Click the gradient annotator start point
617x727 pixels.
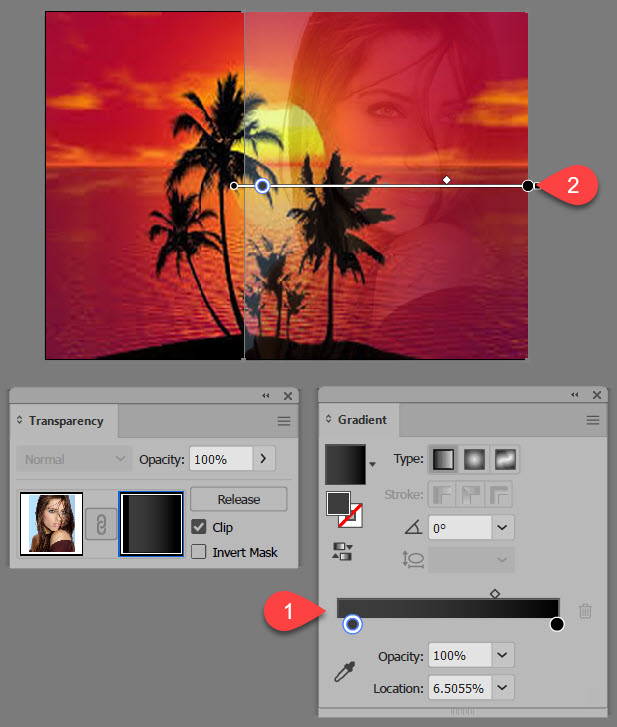tap(234, 186)
